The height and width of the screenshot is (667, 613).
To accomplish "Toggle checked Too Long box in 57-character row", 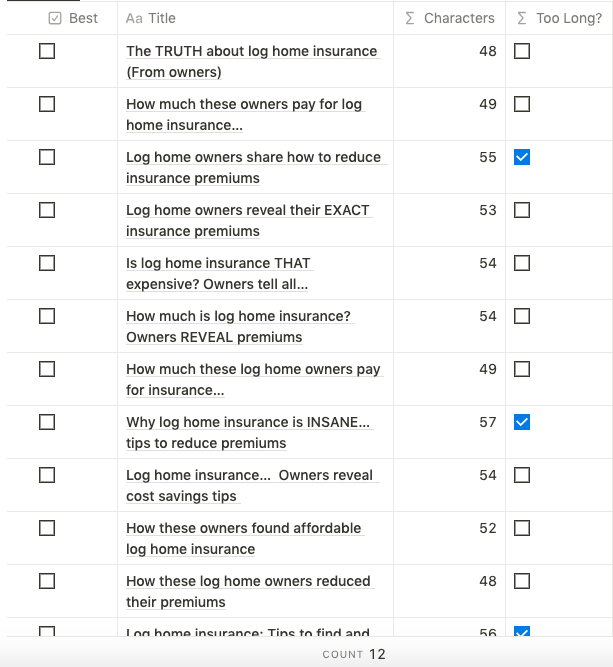I will pyautogui.click(x=522, y=422).
